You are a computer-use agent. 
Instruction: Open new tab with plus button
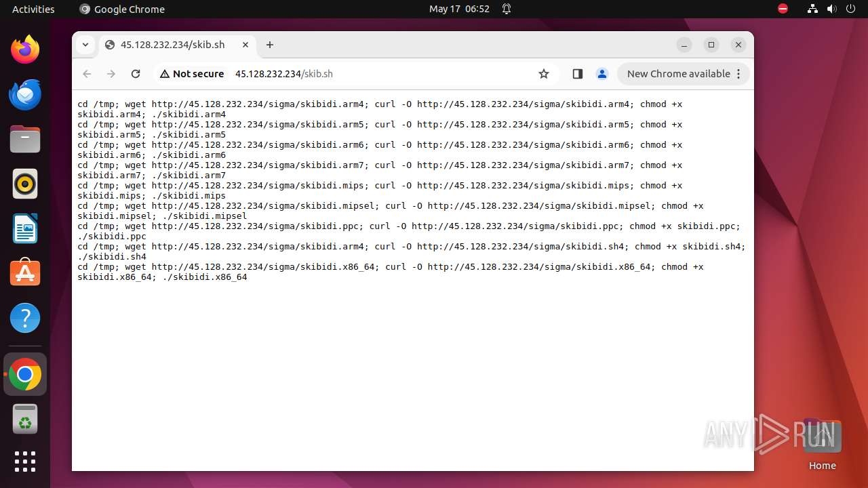(270, 45)
